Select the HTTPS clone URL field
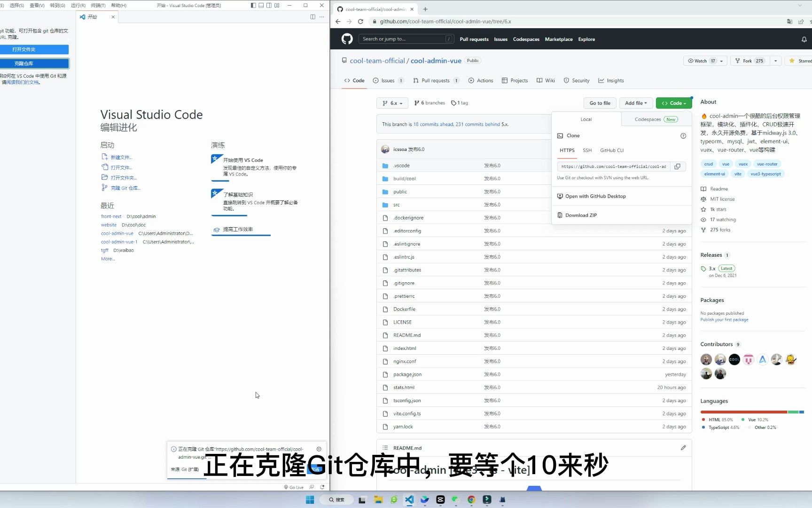Viewport: 812px width, 508px height. (613, 167)
